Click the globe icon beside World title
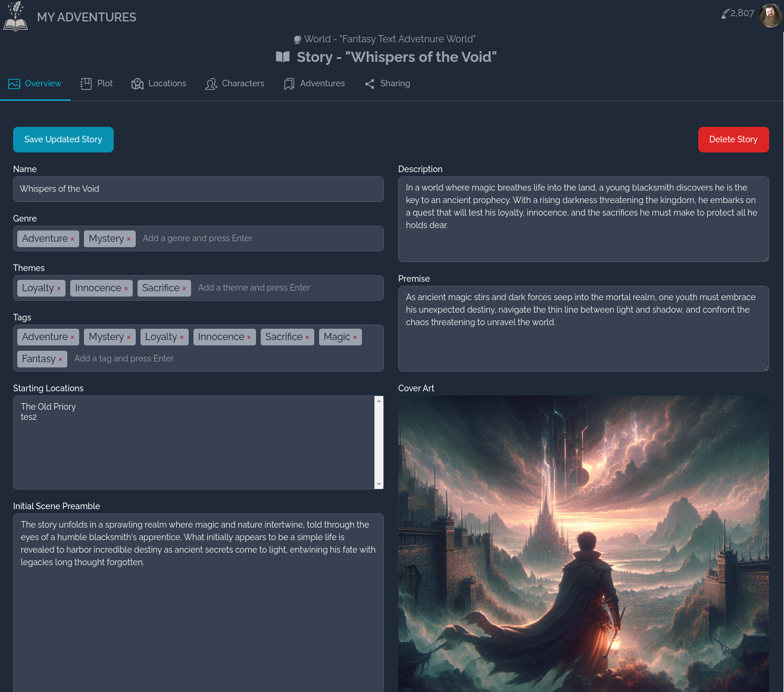Image resolution: width=784 pixels, height=692 pixels. 298,39
